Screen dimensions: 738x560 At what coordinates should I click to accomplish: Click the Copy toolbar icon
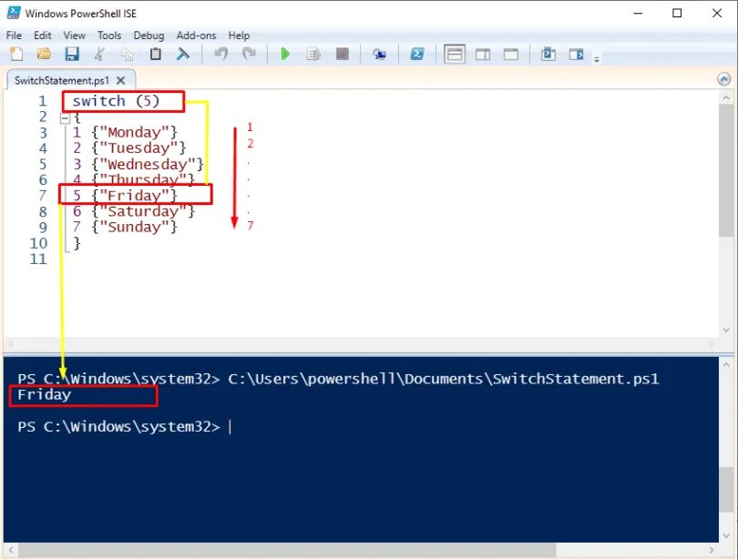[127, 54]
